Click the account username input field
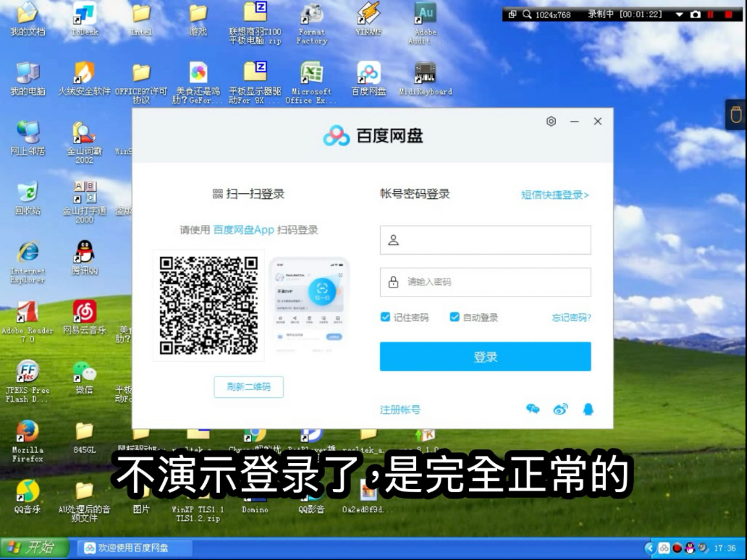 [486, 240]
